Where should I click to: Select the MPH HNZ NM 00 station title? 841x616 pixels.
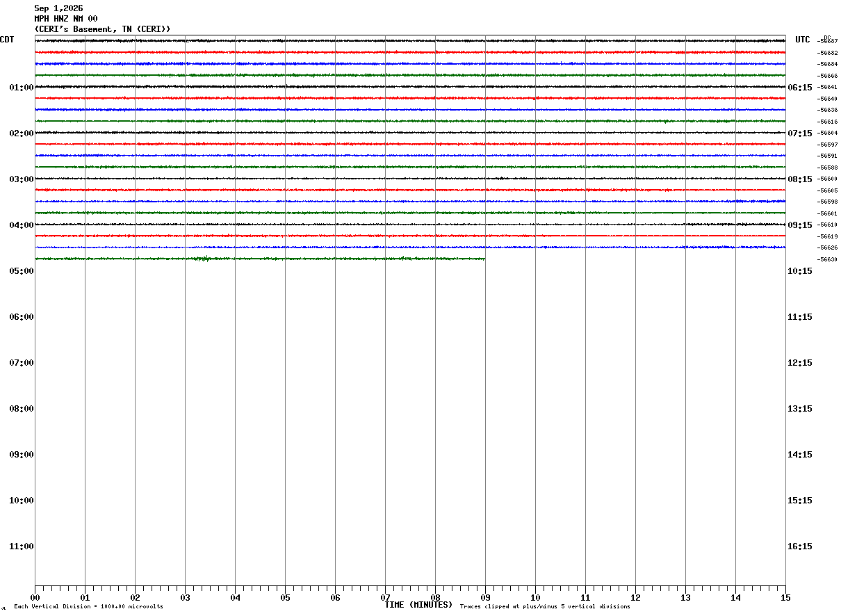click(x=66, y=19)
